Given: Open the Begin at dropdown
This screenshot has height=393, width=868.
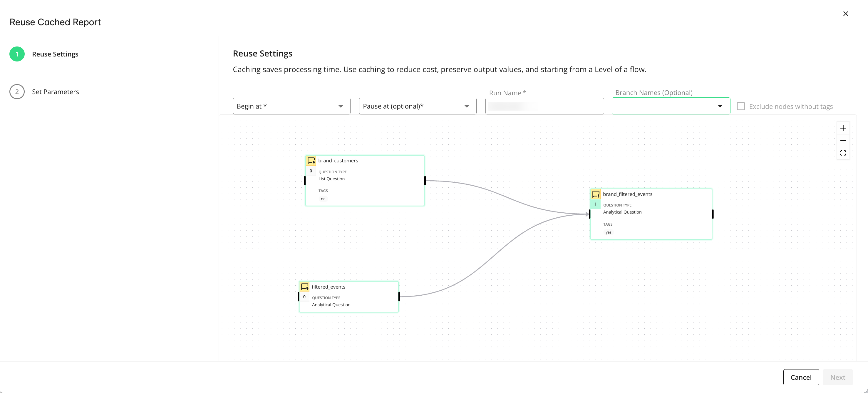Looking at the screenshot, I should coord(291,106).
